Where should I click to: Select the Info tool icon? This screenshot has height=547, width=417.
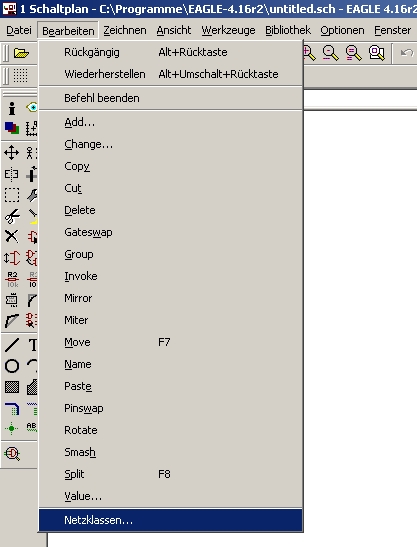(x=12, y=108)
